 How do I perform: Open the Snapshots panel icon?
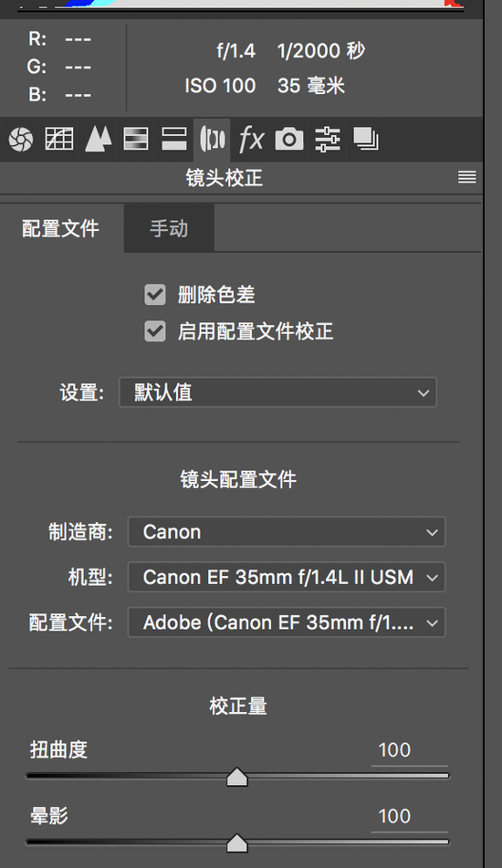366,139
